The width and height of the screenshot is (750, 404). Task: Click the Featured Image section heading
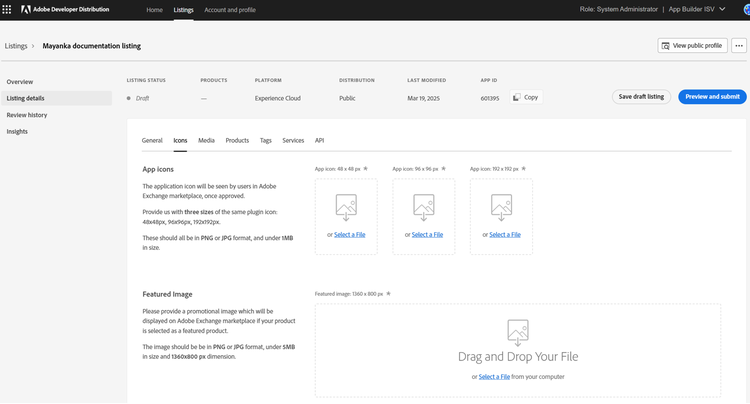[167, 294]
